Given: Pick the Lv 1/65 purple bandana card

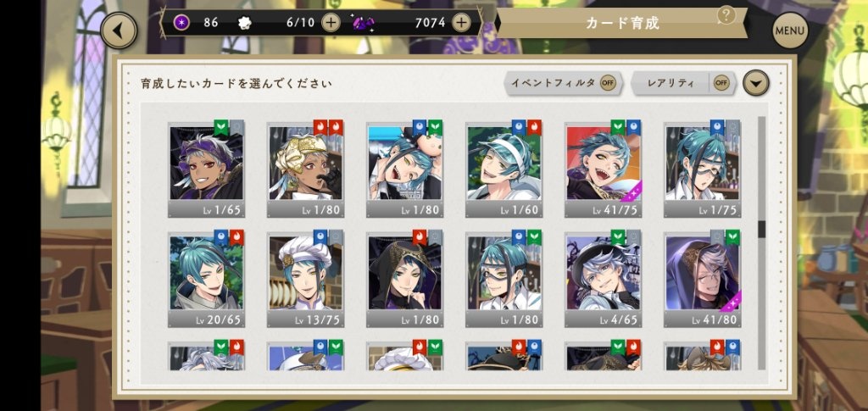Looking at the screenshot, I should (x=206, y=169).
